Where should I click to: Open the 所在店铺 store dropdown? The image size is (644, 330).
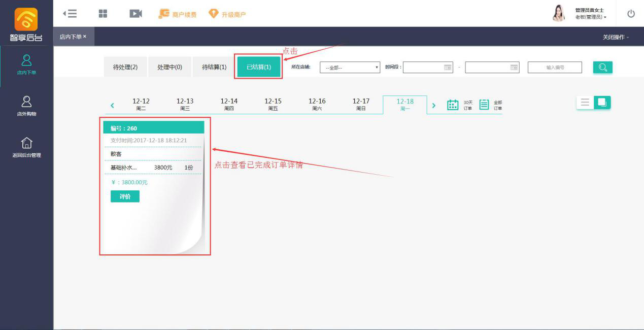pos(350,68)
